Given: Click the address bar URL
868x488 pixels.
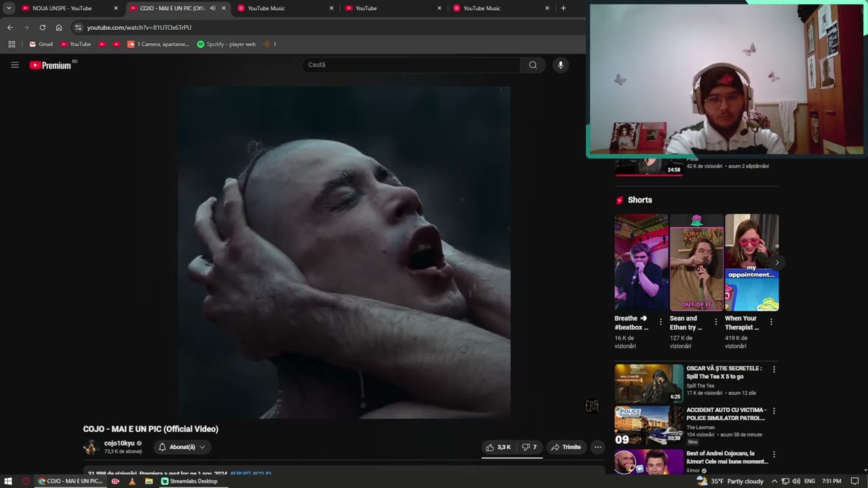Looking at the screenshot, I should click(139, 28).
